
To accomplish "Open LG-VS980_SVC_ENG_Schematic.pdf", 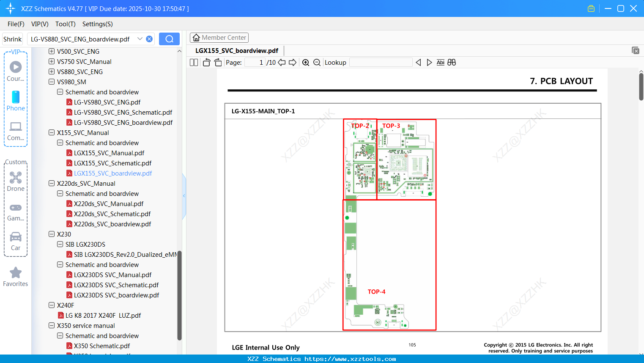I will click(123, 112).
